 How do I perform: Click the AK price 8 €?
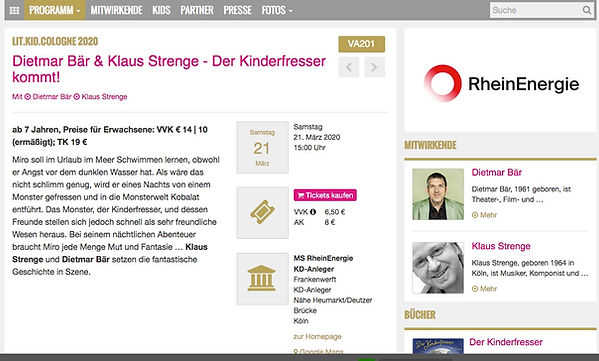click(330, 222)
